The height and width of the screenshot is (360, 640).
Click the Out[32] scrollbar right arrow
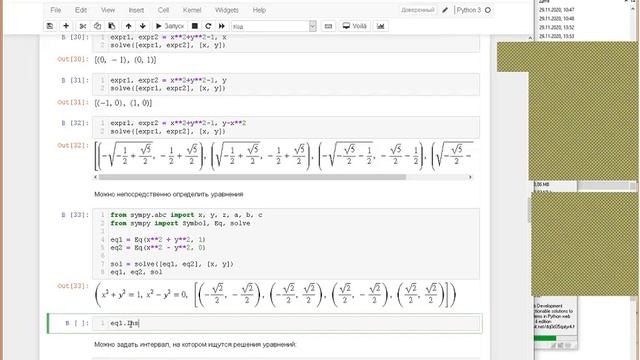tap(470, 177)
